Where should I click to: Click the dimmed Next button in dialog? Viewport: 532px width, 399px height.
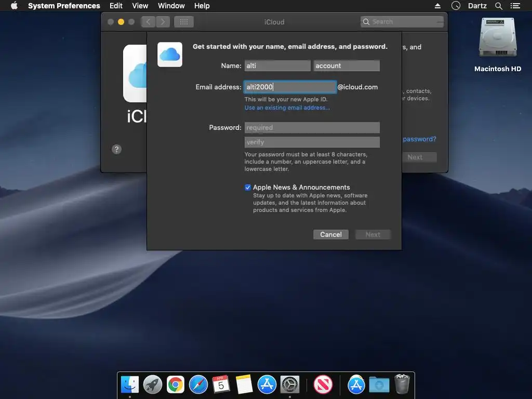tap(373, 234)
